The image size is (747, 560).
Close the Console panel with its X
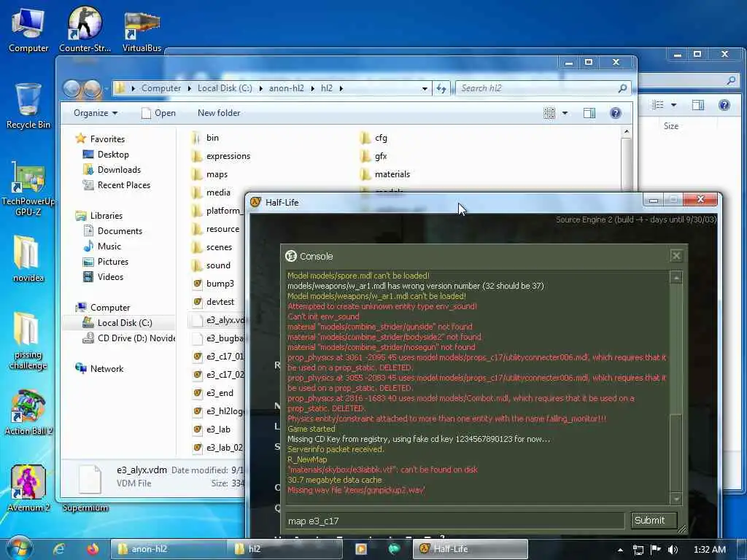(x=676, y=256)
